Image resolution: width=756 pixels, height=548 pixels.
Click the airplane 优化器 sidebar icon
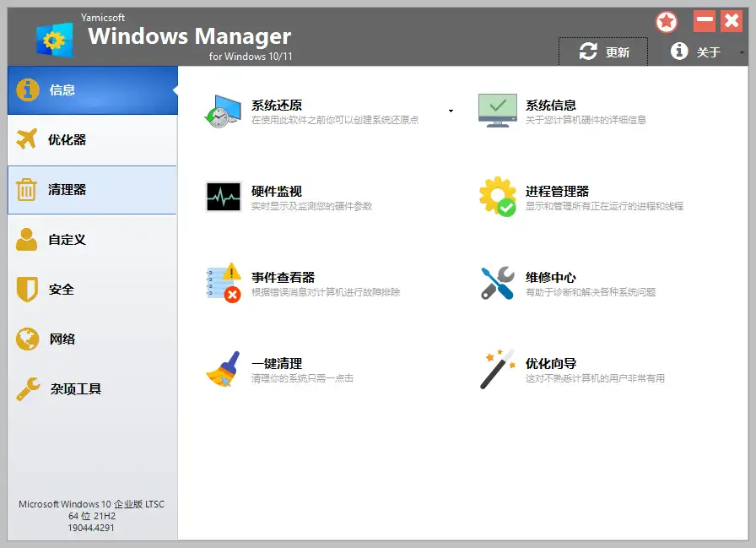pyautogui.click(x=26, y=139)
